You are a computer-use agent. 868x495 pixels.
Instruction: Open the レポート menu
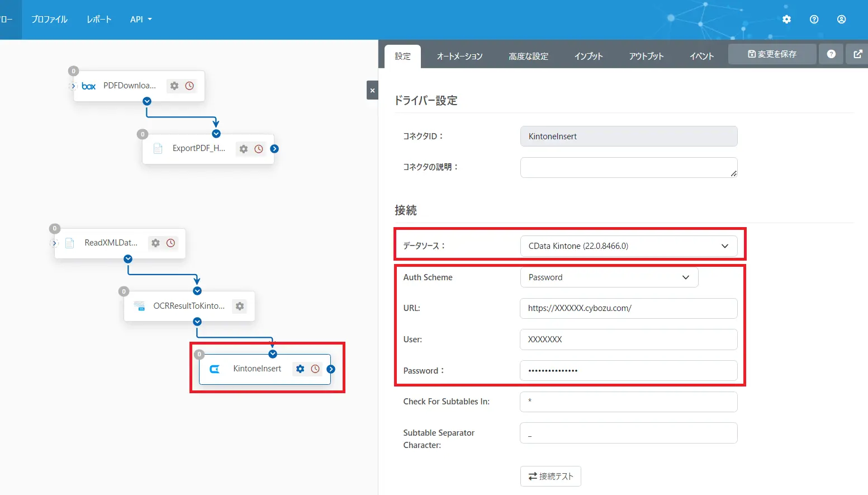pyautogui.click(x=99, y=19)
